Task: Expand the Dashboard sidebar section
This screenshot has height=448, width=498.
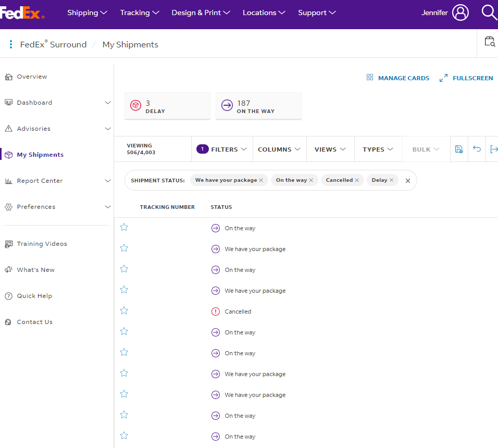Action: [108, 103]
